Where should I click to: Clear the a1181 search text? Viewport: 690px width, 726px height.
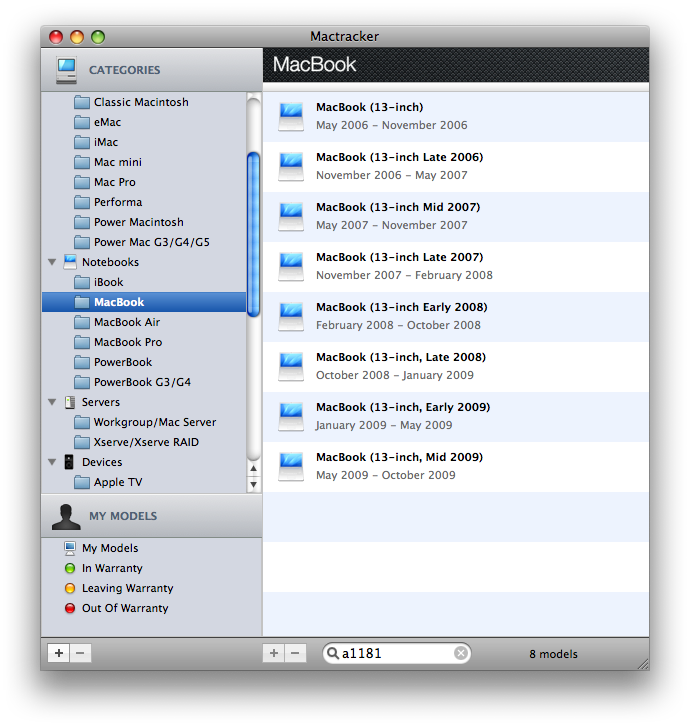click(x=460, y=653)
